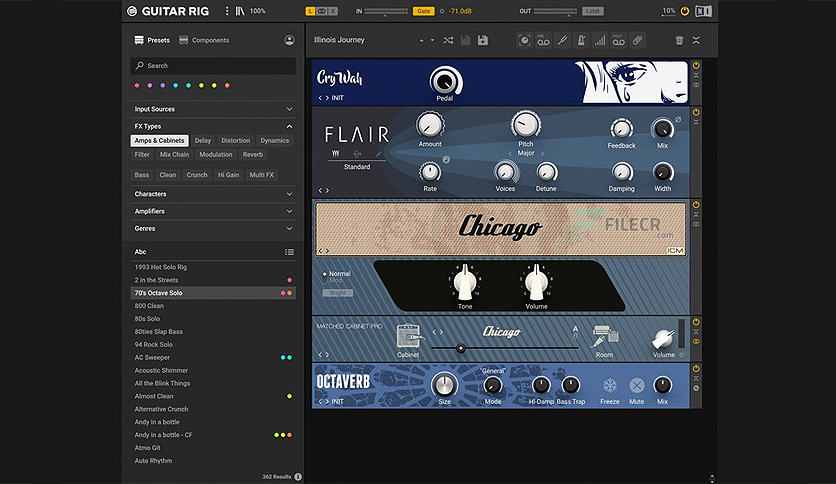Click the Crunch filter tag
Screen dimensions: 836x484
[x=197, y=175]
